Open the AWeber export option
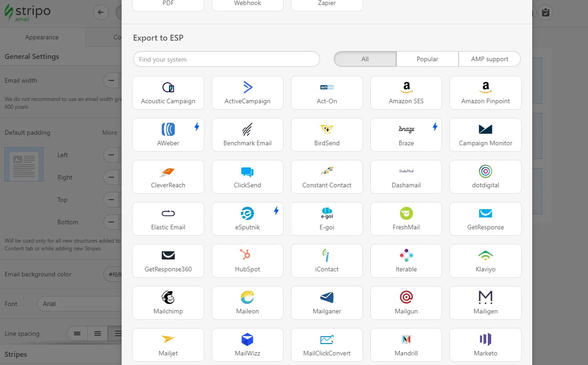588x365 pixels. tap(168, 135)
